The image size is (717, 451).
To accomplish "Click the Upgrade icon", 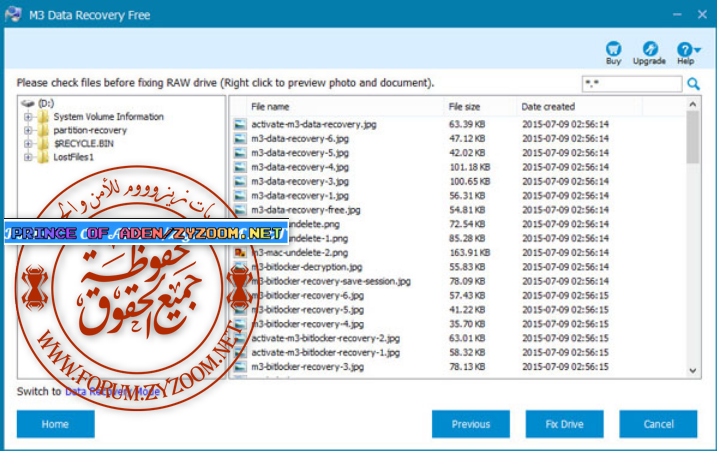I will pos(650,48).
